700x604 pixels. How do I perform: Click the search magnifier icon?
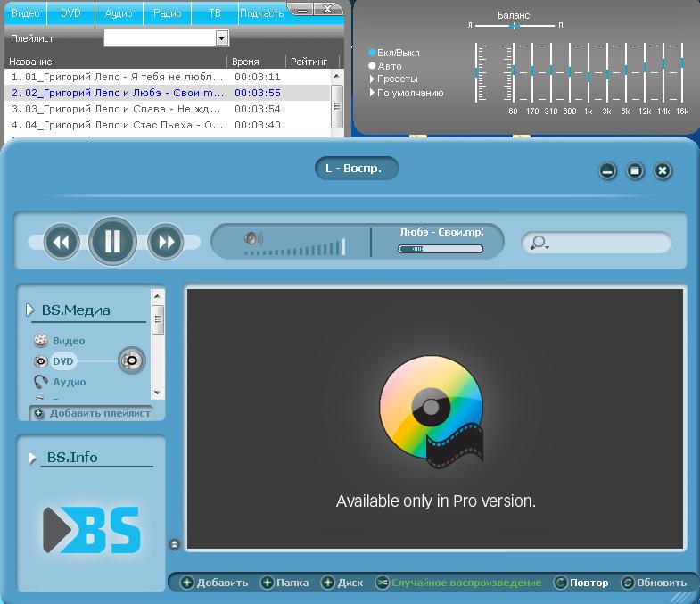pos(538,243)
